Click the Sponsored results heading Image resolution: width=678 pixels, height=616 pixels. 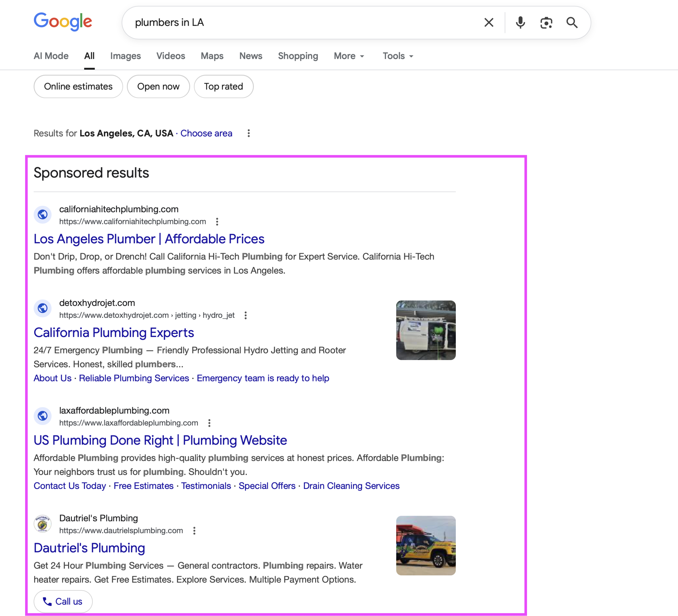tap(91, 173)
